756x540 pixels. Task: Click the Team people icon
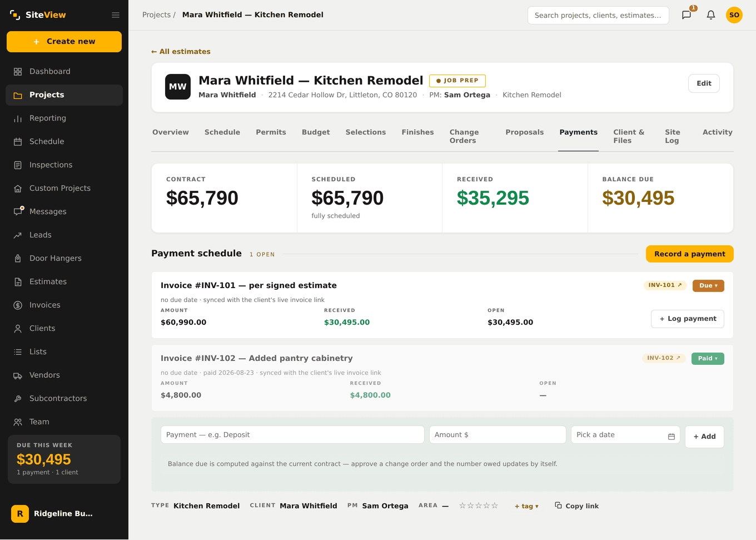pos(18,422)
